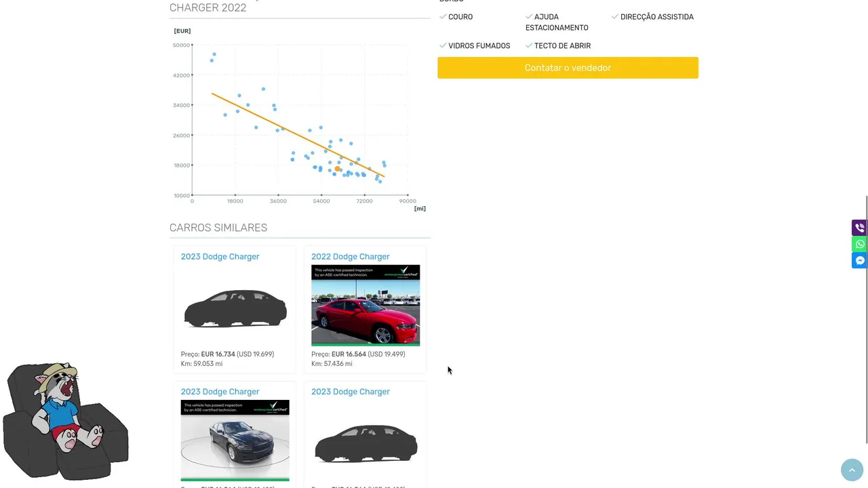Click the orange trend line in price chart
868x488 pixels.
pyautogui.click(x=298, y=136)
